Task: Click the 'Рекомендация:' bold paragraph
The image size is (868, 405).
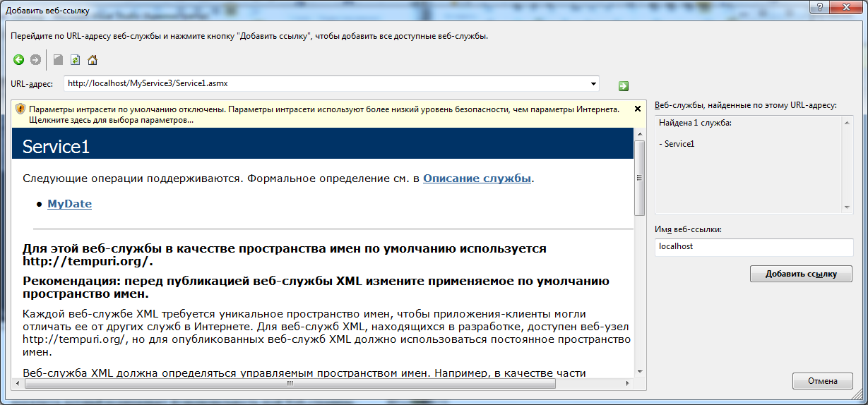Action: coord(316,287)
